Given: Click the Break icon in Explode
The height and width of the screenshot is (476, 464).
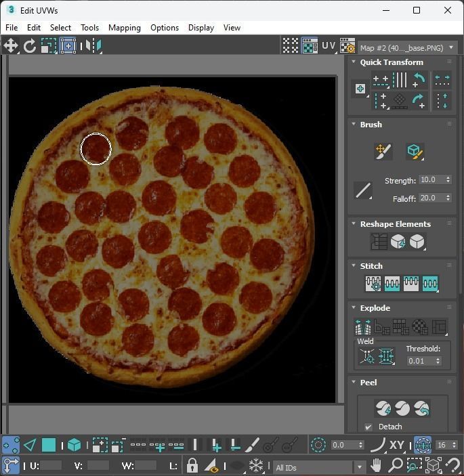Looking at the screenshot, I should (363, 326).
